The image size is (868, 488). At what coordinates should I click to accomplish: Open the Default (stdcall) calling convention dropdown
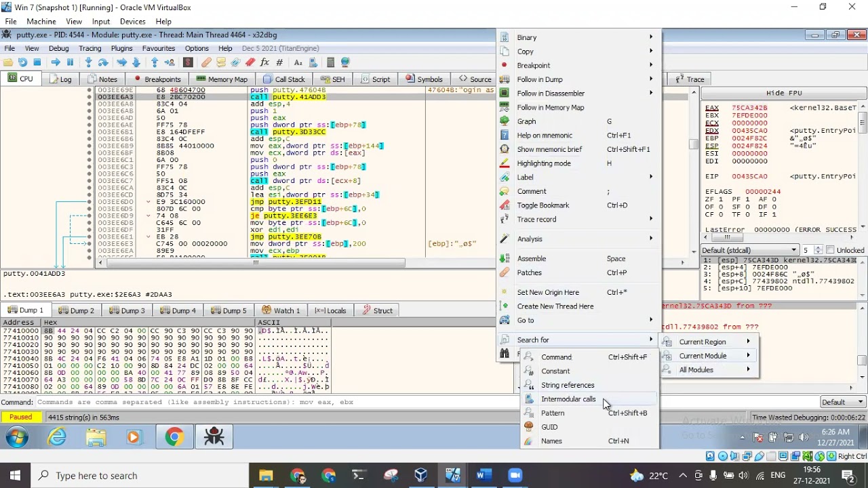pyautogui.click(x=751, y=250)
